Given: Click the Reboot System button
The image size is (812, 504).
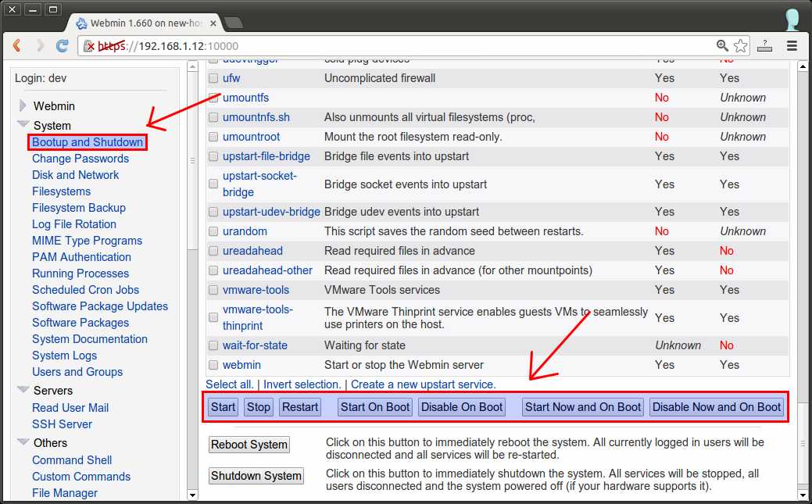Looking at the screenshot, I should coord(249,445).
